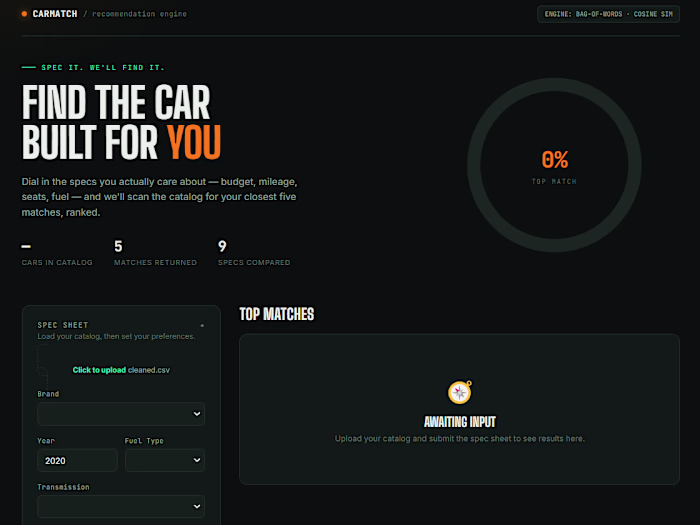
Task: Click the engine bag-of-words cosine sim badge
Action: [608, 14]
